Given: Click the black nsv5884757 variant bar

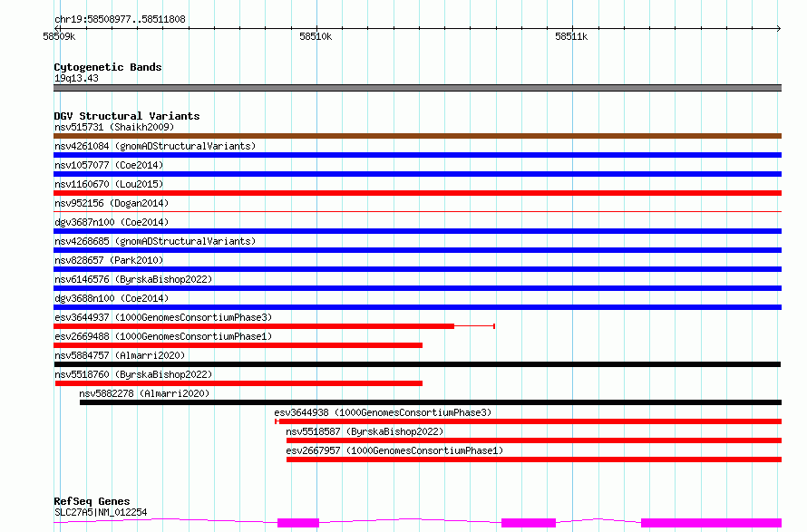Looking at the screenshot, I should point(417,364).
